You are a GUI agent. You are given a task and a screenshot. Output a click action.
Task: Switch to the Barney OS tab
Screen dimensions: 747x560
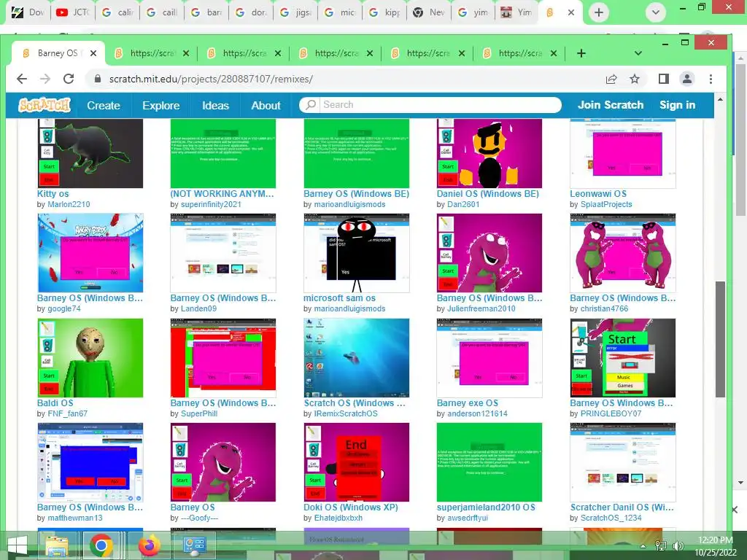[57, 53]
